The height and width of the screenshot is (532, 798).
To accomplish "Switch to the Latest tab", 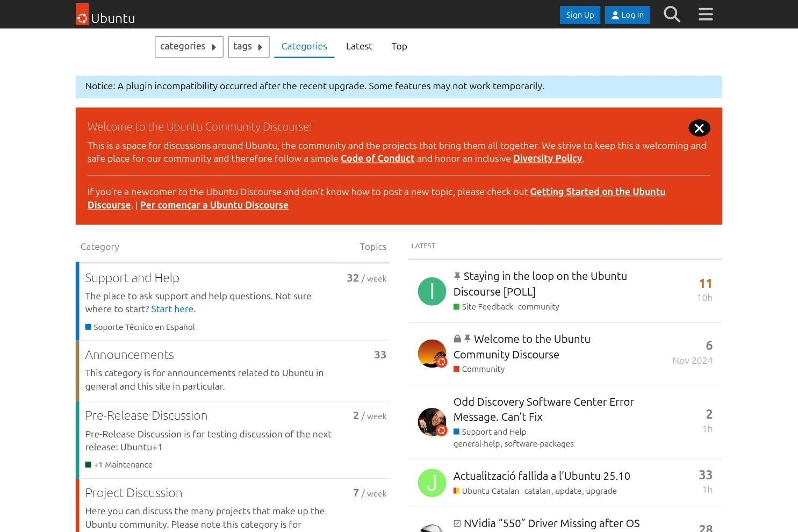I will (359, 46).
